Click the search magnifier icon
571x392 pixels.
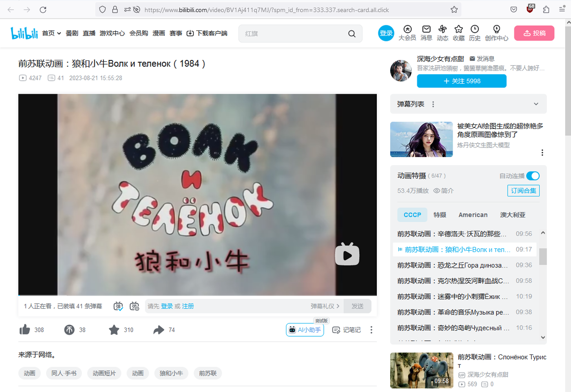(x=352, y=34)
